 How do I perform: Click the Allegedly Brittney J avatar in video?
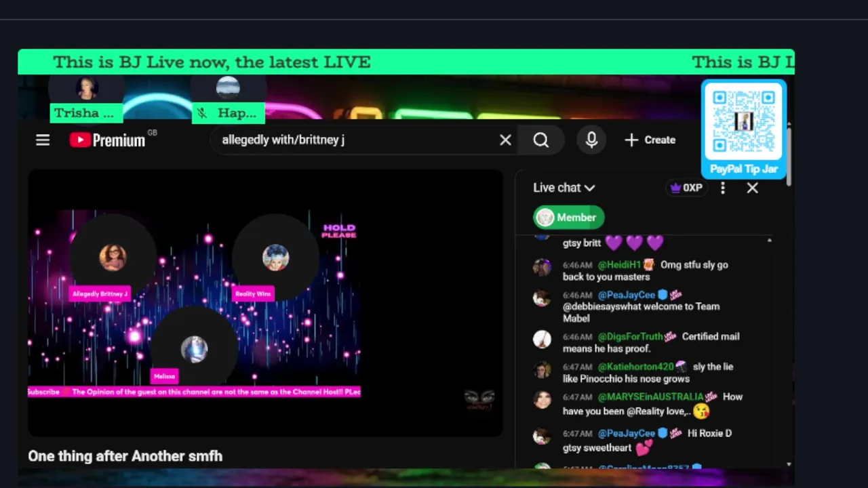click(113, 258)
